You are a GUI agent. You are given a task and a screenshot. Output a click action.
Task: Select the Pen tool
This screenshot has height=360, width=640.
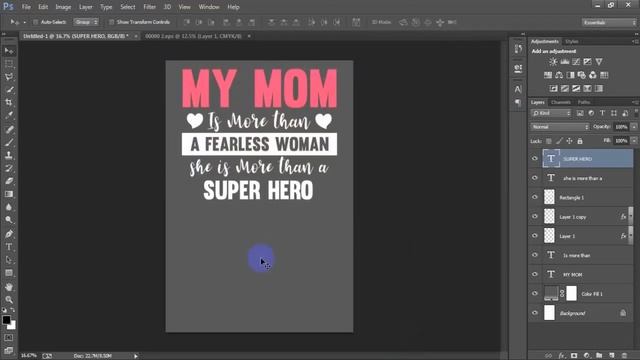[9, 234]
